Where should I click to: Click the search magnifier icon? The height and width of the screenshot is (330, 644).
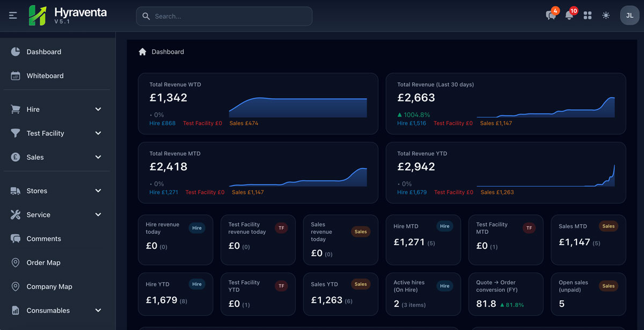pyautogui.click(x=146, y=16)
